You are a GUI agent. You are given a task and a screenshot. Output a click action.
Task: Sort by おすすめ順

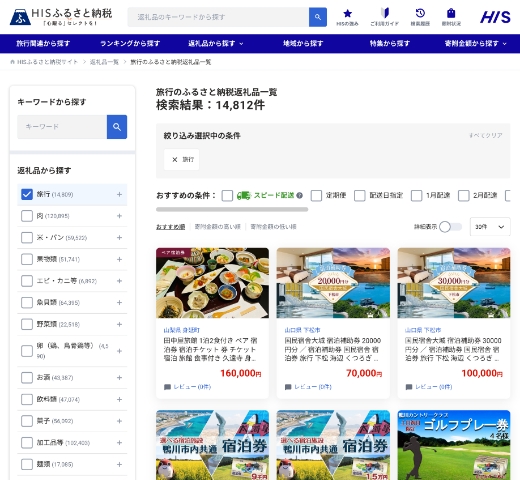click(170, 227)
